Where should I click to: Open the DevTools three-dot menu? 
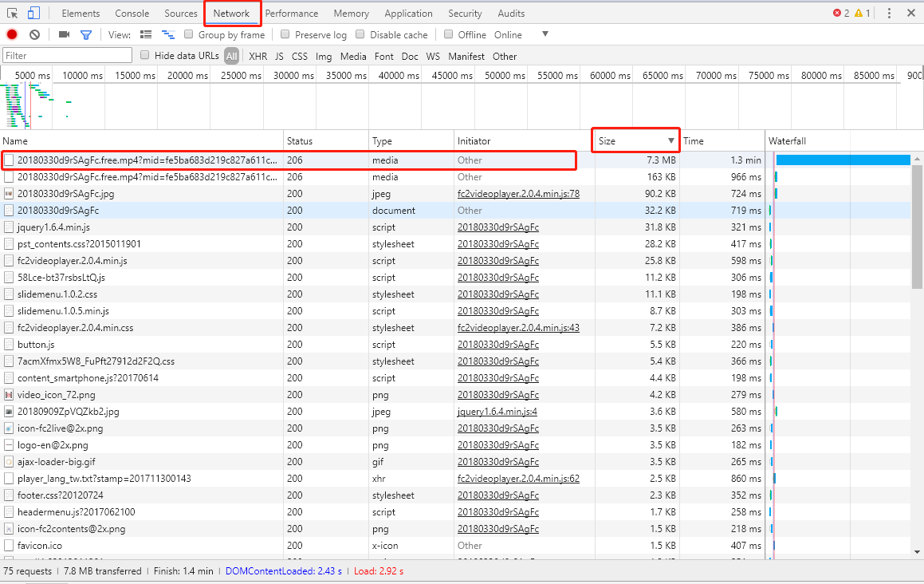click(x=889, y=13)
